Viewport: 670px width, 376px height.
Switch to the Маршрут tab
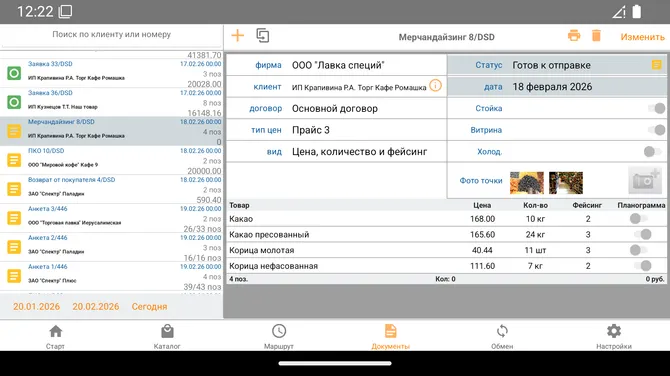point(279,337)
